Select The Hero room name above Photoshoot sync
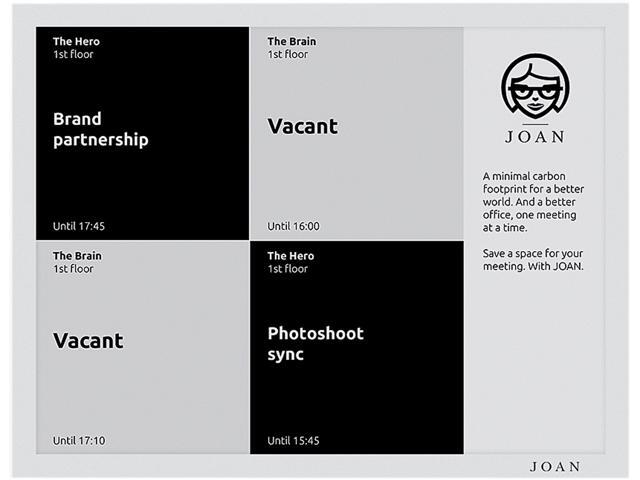 (290, 256)
